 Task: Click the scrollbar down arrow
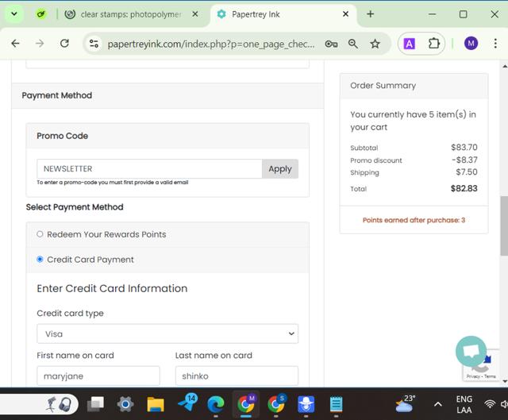505,381
